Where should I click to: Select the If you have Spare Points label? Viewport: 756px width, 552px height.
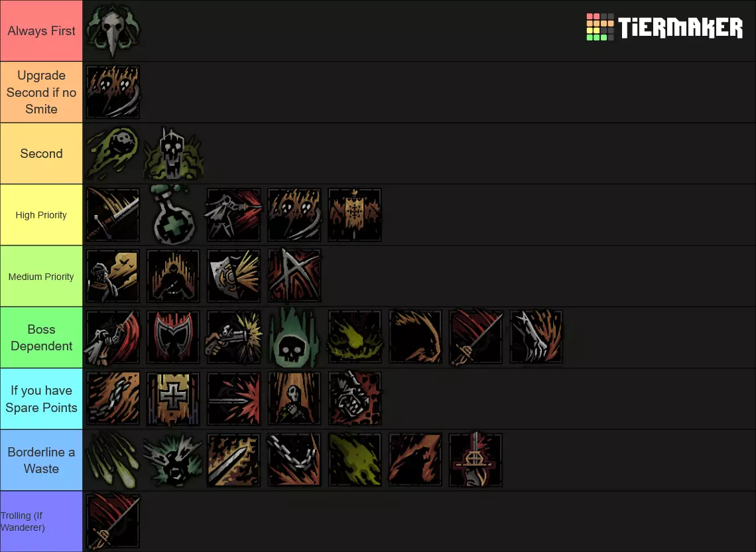pyautogui.click(x=42, y=399)
